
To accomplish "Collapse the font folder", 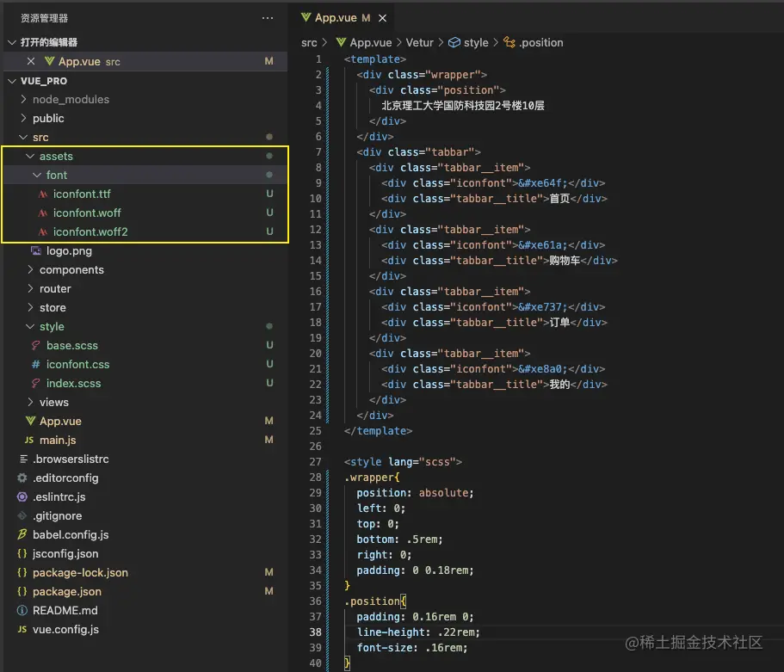I will pyautogui.click(x=36, y=175).
